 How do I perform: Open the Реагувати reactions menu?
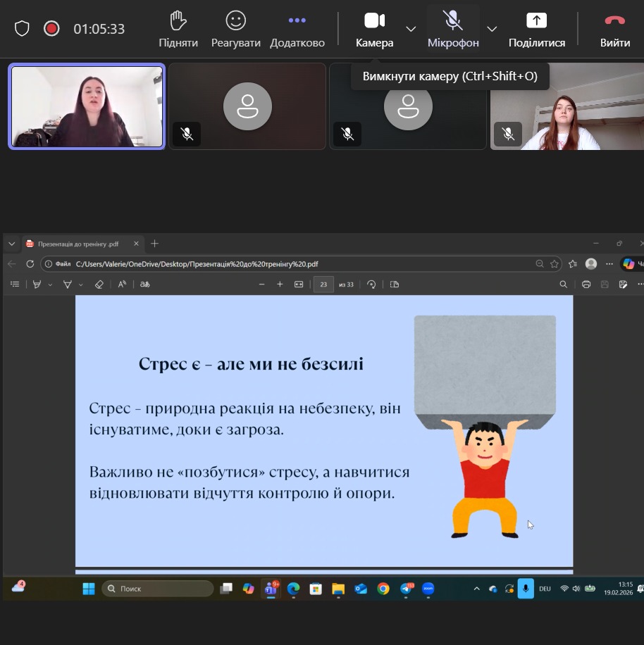pos(236,29)
